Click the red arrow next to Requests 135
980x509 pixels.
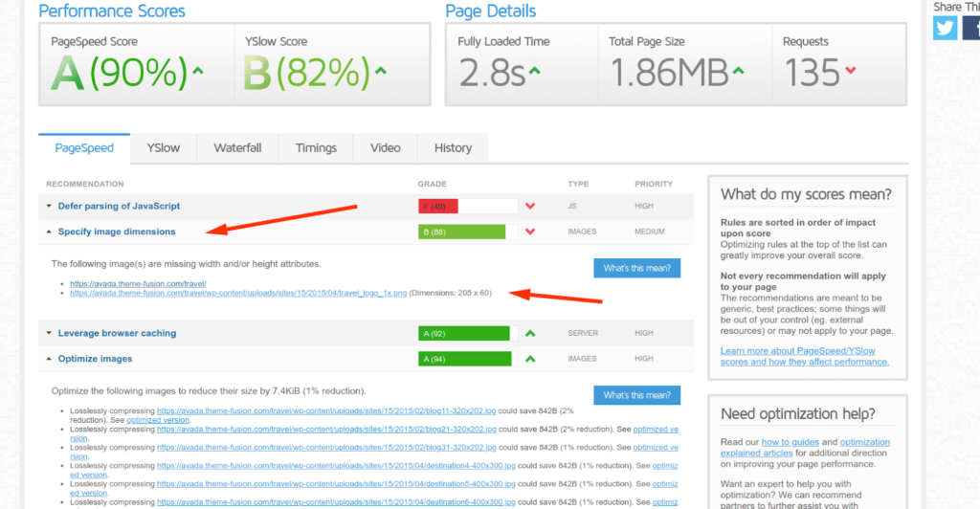[851, 70]
